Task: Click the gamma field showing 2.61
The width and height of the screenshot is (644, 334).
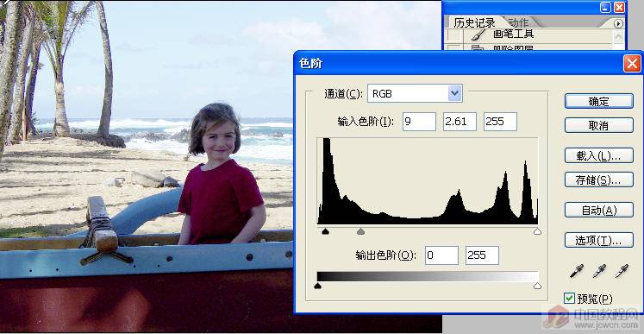Action: pos(460,122)
